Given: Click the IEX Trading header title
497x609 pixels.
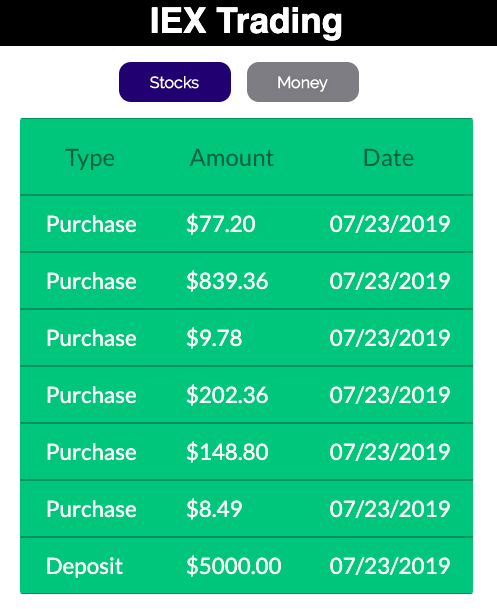Looking at the screenshot, I should click(x=246, y=21).
